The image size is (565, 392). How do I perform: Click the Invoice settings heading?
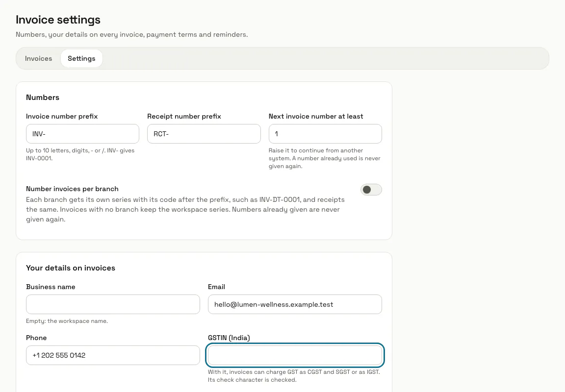tap(58, 20)
